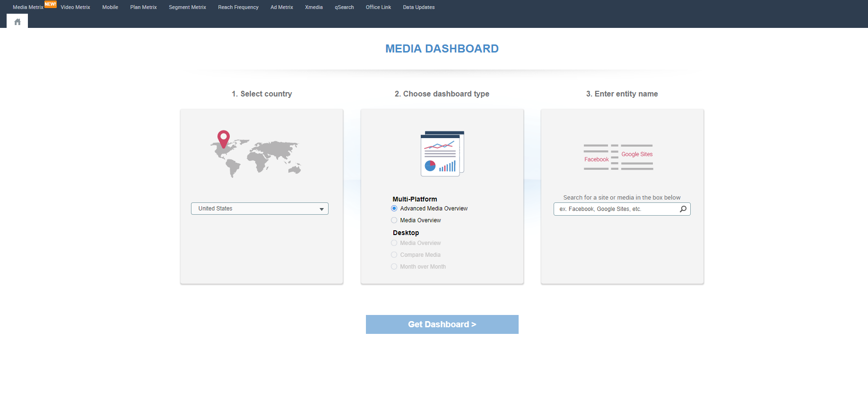
Task: Choose Desktop Compare Media radio button
Action: (394, 255)
